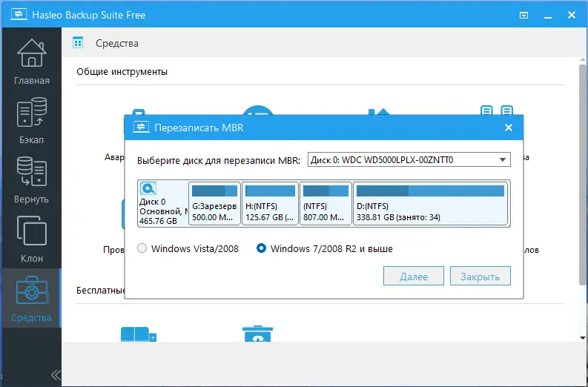Image resolution: width=588 pixels, height=387 pixels.
Task: Select the unlabeled (NTFS) 807.00 MB partition
Action: 326,203
